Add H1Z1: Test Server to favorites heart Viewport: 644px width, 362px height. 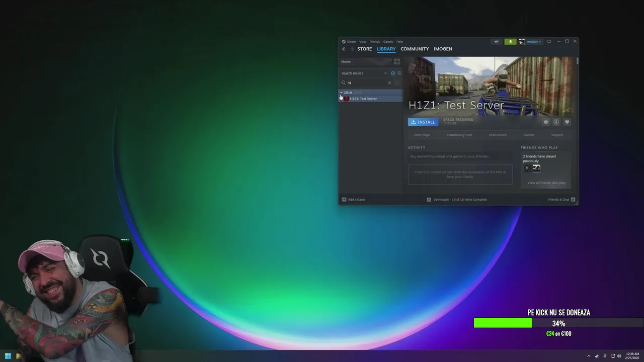click(567, 122)
